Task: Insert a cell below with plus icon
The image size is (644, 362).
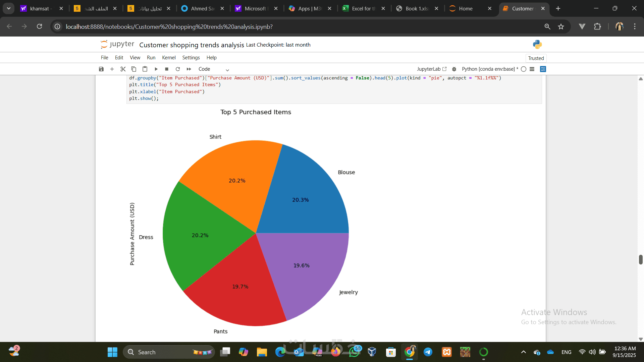Action: [x=112, y=69]
